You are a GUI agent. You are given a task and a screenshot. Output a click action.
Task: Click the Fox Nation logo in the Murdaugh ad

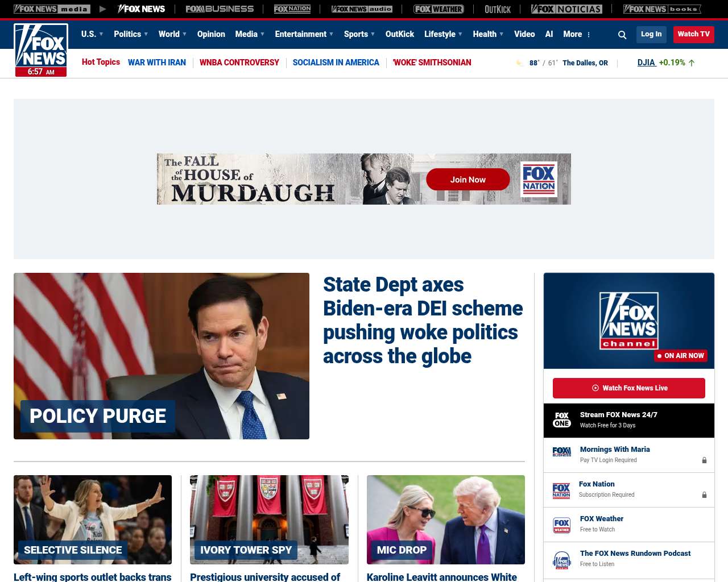tap(539, 180)
